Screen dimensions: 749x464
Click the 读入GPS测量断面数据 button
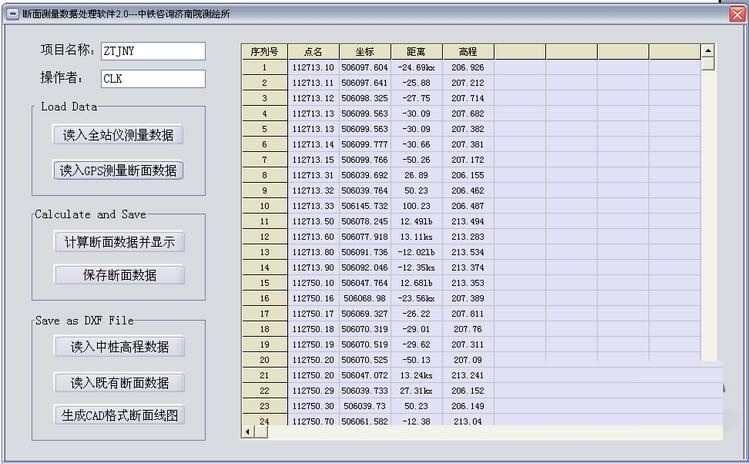coord(118,171)
